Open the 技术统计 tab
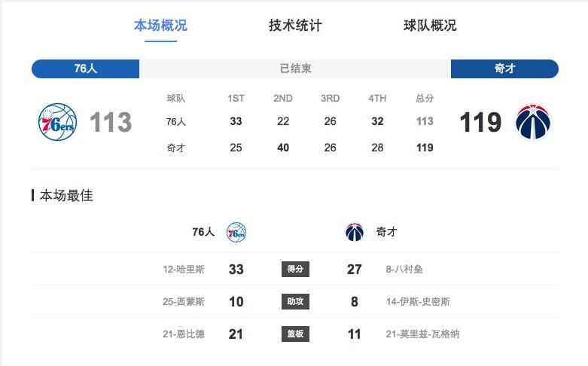The height and width of the screenshot is (366, 588). 295,26
